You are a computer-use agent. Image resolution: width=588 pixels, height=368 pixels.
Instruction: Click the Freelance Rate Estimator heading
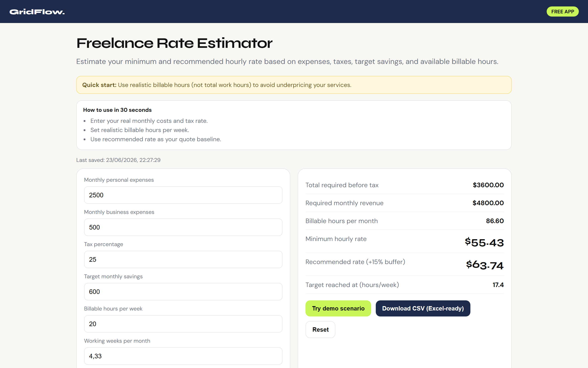tap(175, 43)
